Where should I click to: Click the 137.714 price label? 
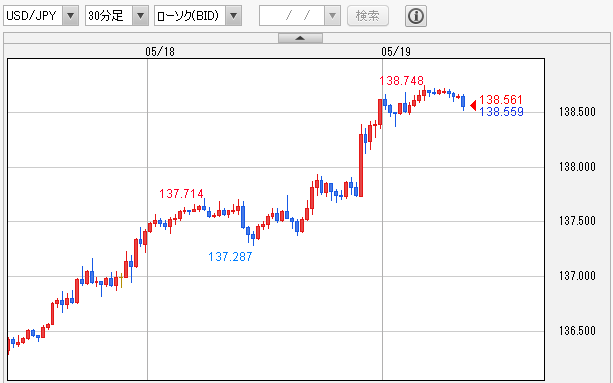tap(181, 193)
